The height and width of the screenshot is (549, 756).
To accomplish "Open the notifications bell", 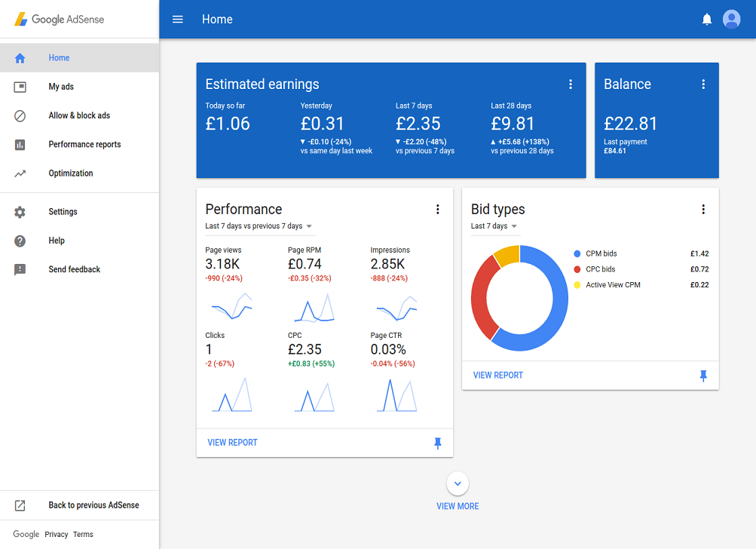I will 706,19.
